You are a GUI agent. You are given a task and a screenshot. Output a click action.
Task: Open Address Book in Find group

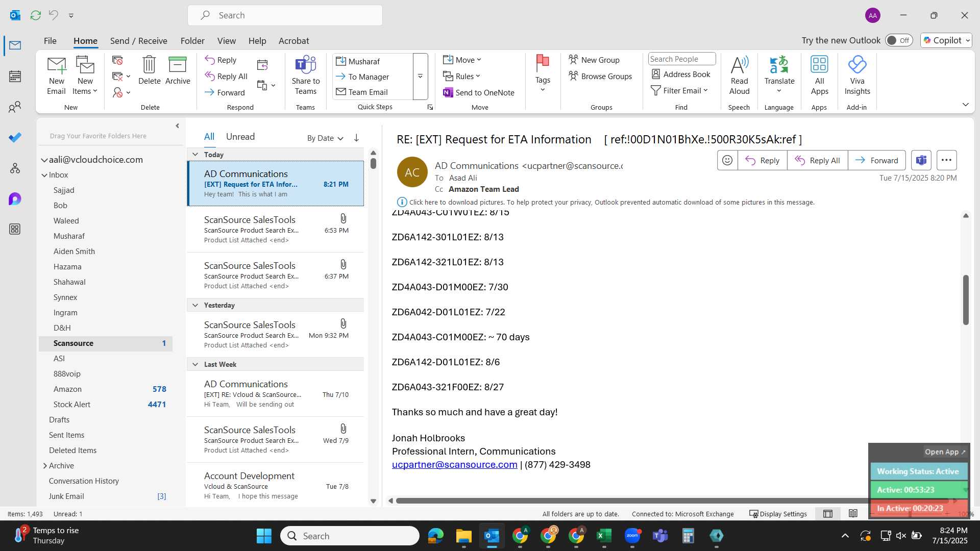[681, 74]
